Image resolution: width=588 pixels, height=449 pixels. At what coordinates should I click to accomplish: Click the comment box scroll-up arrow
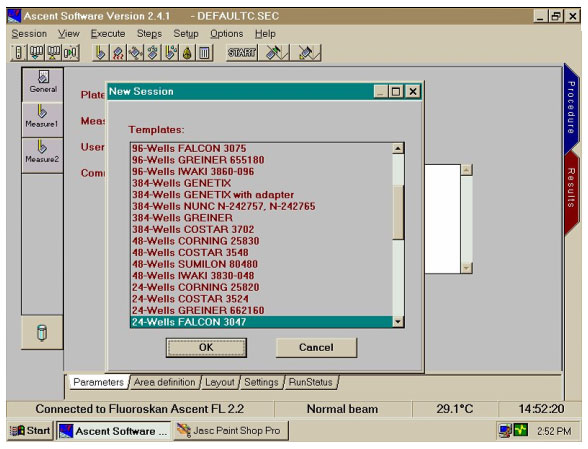tap(466, 170)
